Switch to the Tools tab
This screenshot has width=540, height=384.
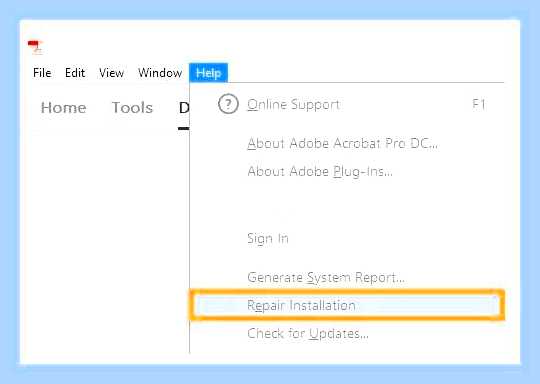[132, 108]
